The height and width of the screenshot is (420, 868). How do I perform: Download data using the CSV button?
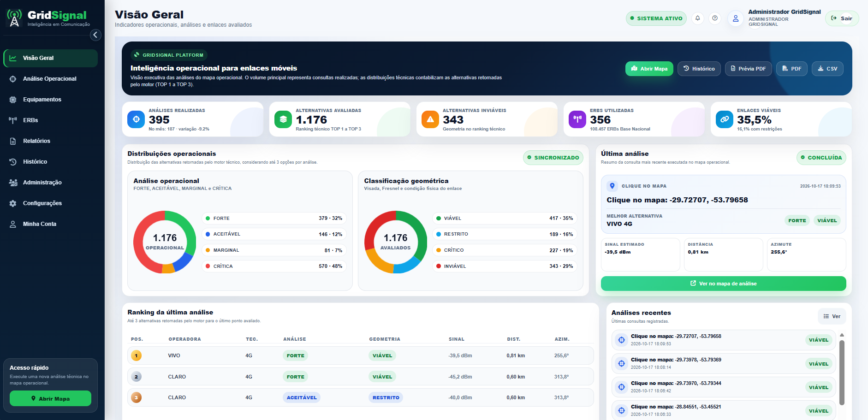827,69
